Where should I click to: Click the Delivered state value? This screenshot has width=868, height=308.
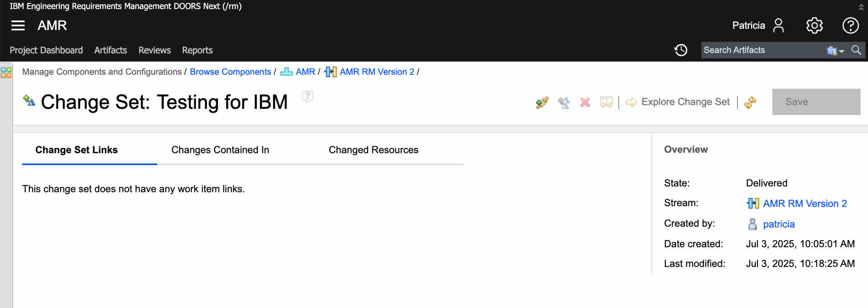767,183
